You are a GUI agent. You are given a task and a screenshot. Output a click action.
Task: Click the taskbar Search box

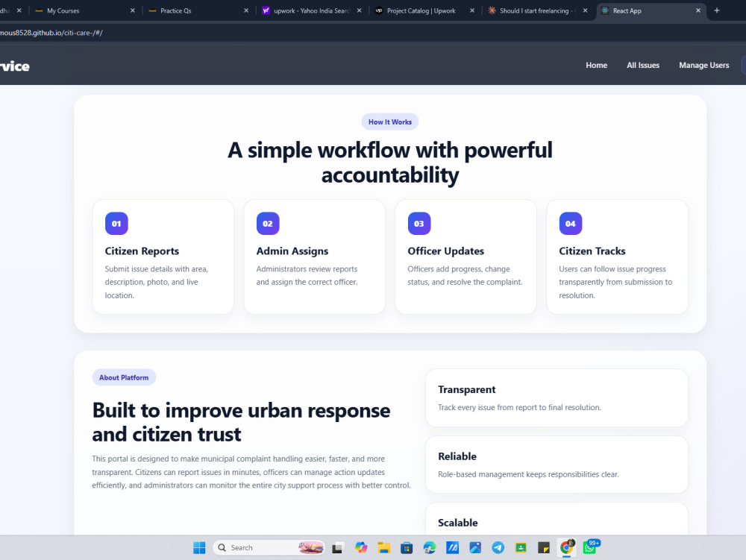click(x=269, y=547)
